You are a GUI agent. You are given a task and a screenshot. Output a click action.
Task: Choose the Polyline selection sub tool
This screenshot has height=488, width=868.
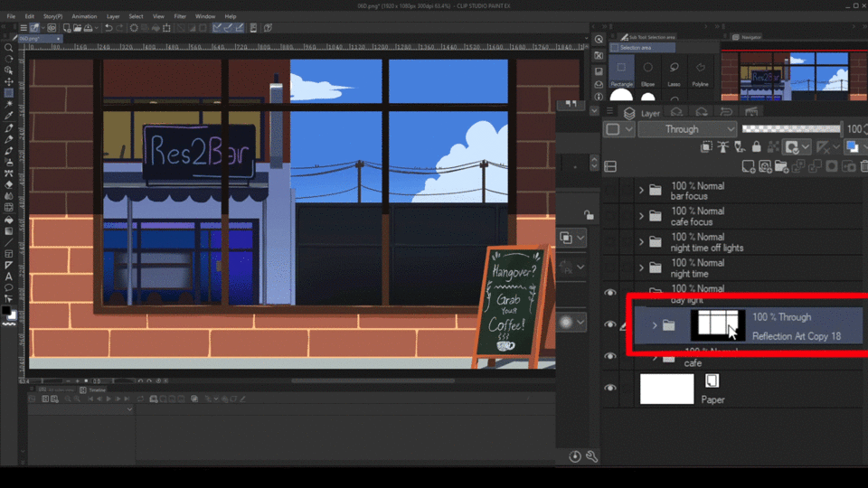(x=700, y=72)
